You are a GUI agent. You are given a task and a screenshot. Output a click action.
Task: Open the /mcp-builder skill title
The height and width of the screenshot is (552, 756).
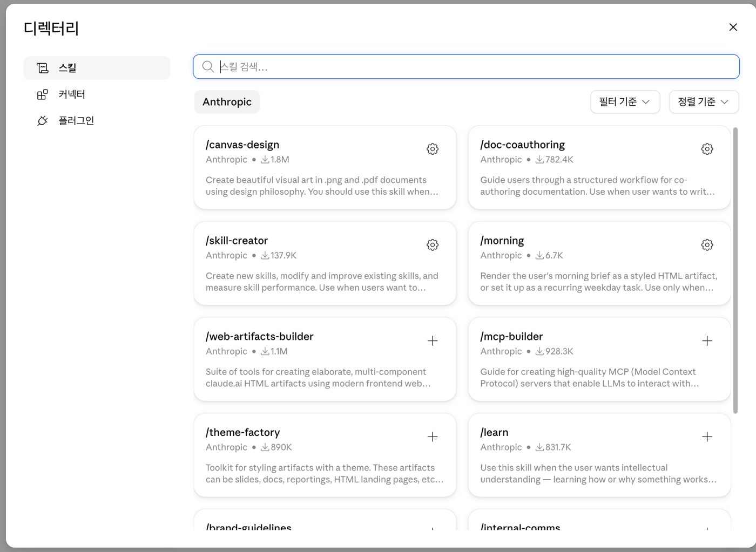pyautogui.click(x=511, y=337)
